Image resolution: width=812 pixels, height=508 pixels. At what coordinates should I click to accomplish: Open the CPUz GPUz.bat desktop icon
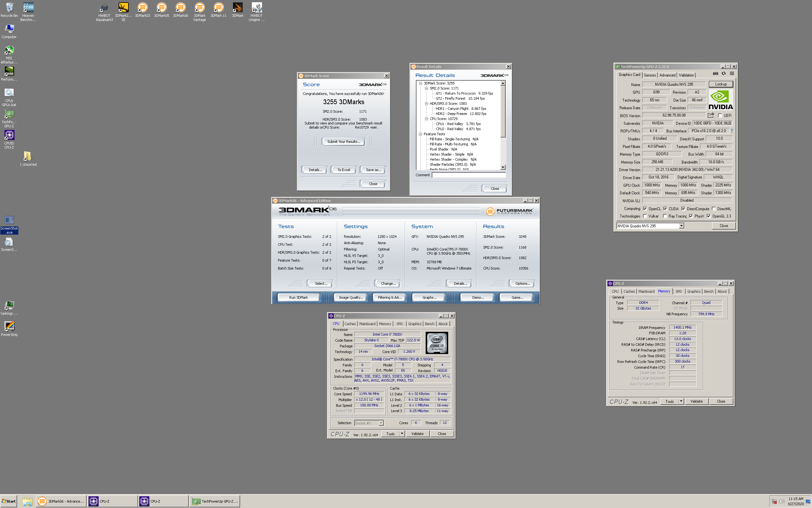[10, 97]
